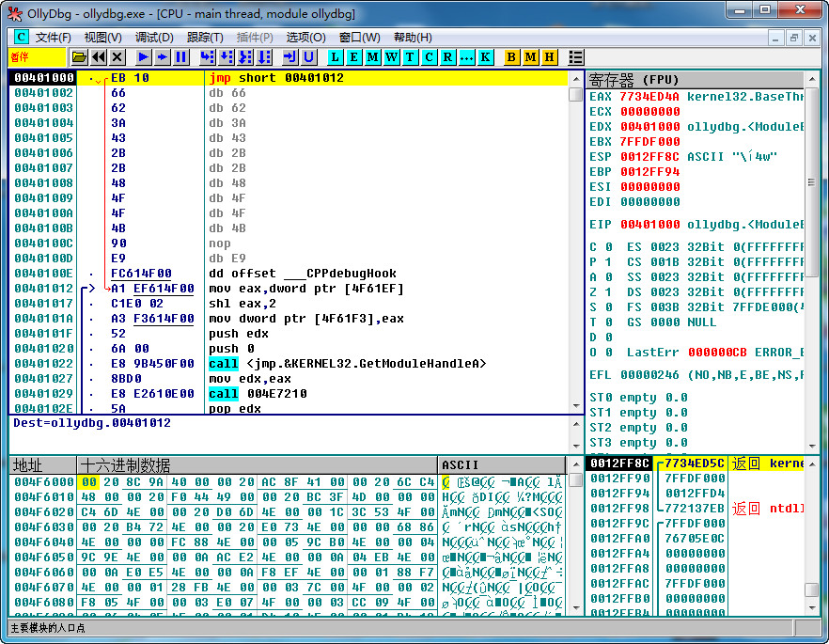Open Breakpoints window (orange B button)
This screenshot has width=829, height=644.
point(512,57)
